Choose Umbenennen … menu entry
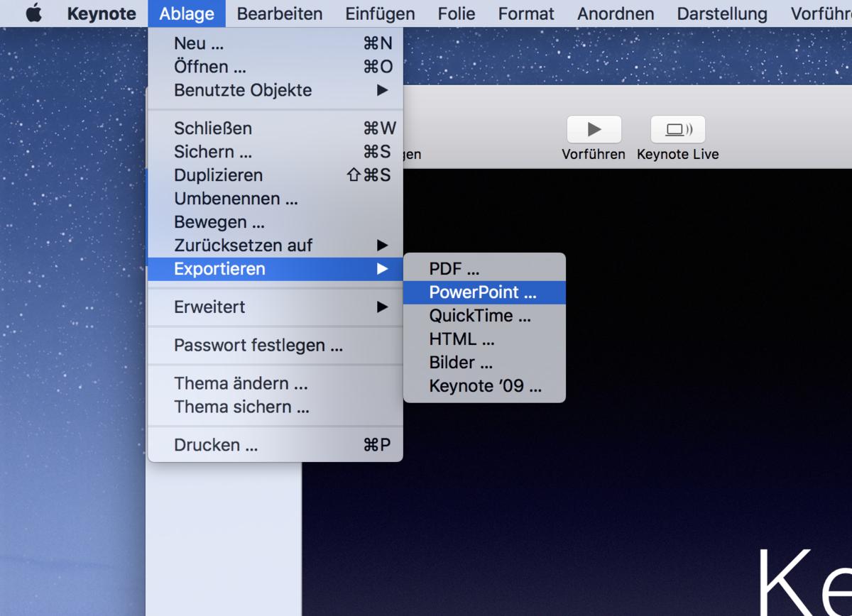 [275, 199]
